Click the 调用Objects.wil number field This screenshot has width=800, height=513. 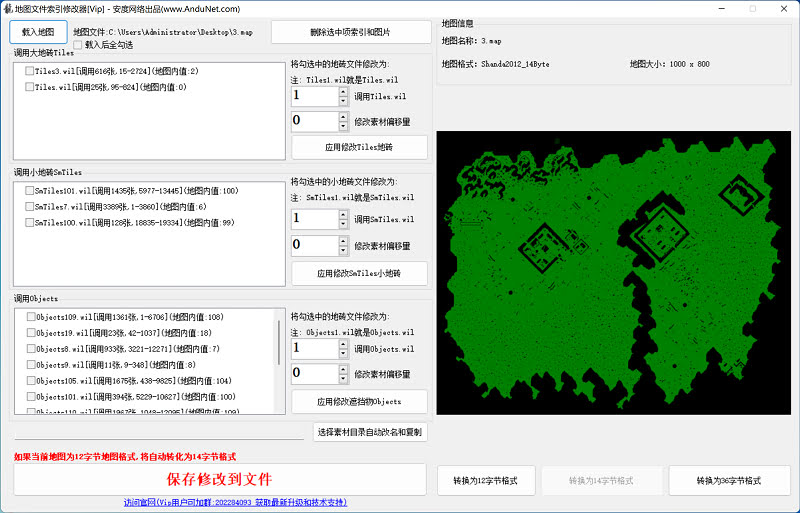[x=315, y=349]
